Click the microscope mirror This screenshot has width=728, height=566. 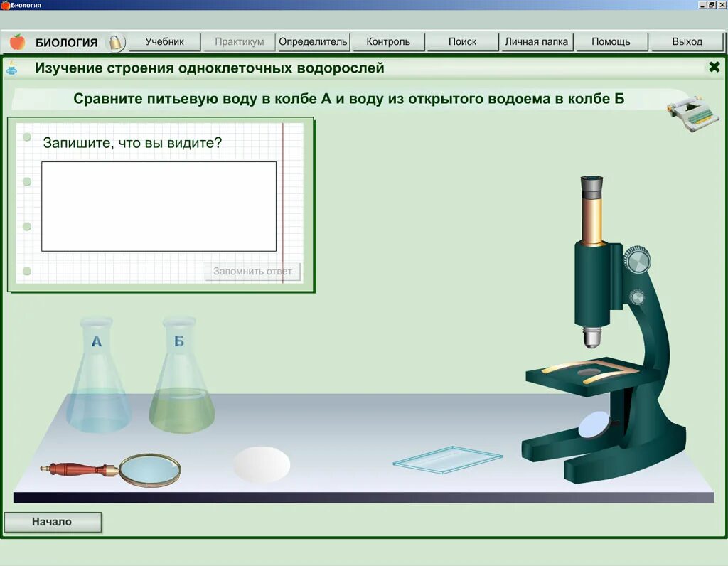594,424
